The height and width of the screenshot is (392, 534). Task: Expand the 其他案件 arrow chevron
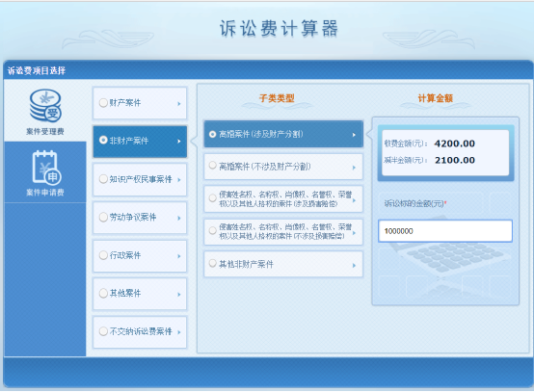coord(179,294)
